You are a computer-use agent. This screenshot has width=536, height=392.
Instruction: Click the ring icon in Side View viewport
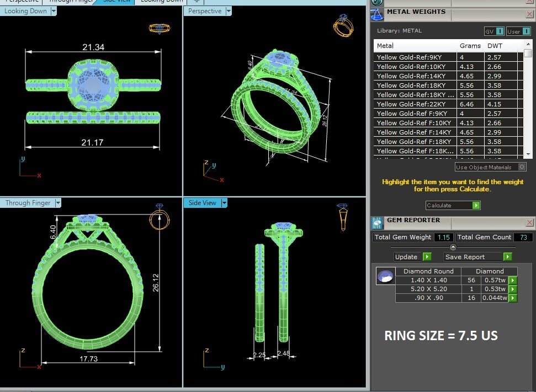pyautogui.click(x=342, y=217)
